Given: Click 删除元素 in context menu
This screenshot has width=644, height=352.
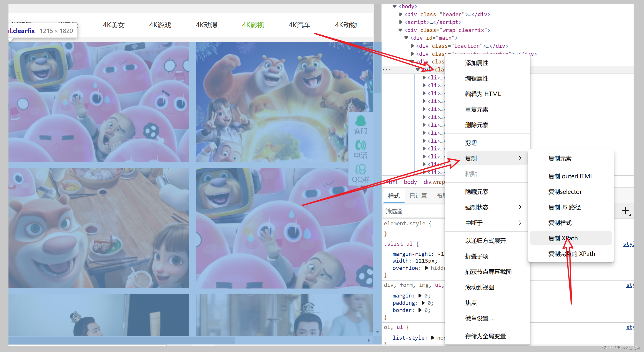Looking at the screenshot, I should coord(477,125).
